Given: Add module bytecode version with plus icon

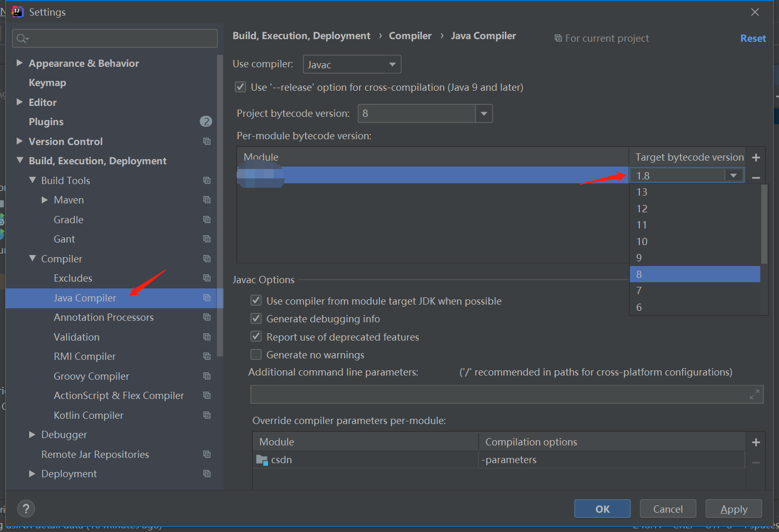Looking at the screenshot, I should click(756, 158).
